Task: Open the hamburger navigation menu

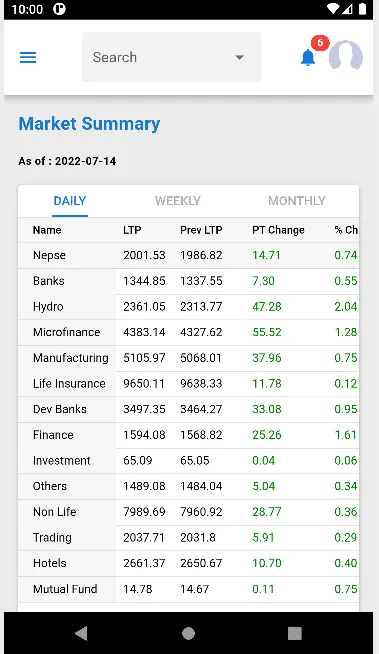Action: [28, 57]
